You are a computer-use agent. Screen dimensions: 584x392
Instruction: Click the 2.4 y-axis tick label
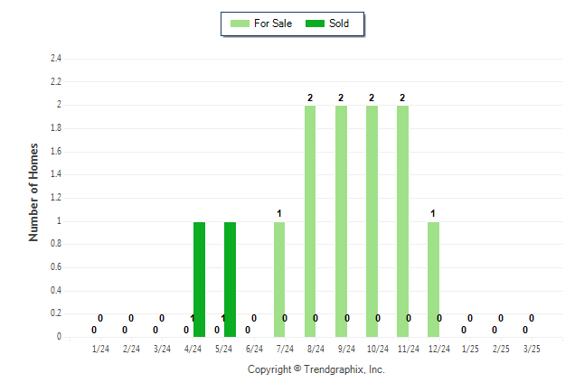56,58
